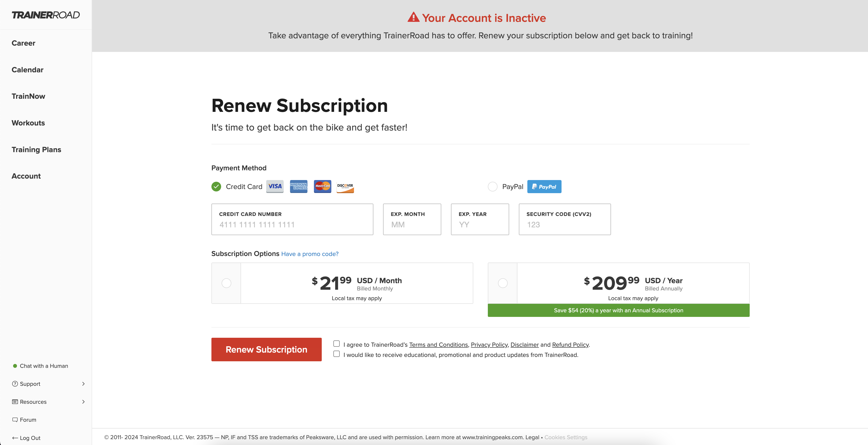Image resolution: width=868 pixels, height=445 pixels.
Task: Check the agree to Terms and Conditions checkbox
Action: pos(336,344)
